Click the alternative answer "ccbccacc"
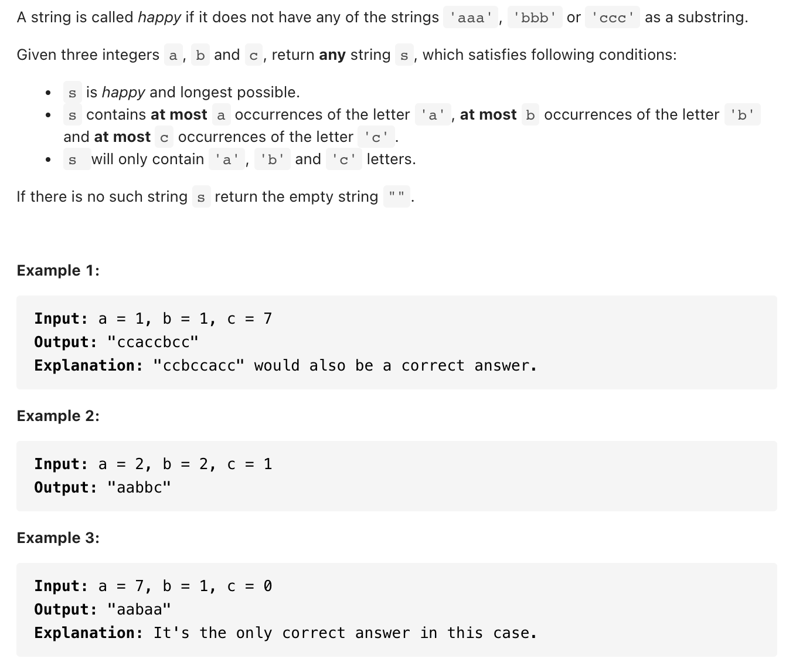 (x=199, y=365)
